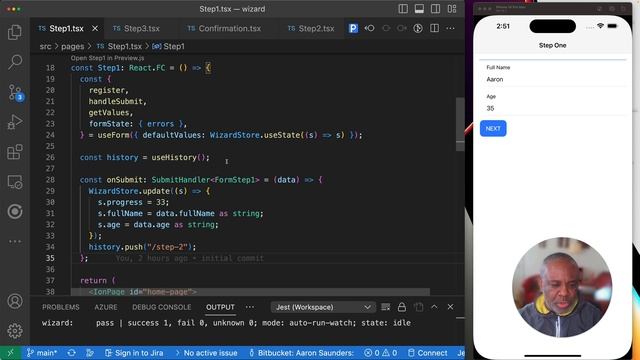Click Sign in to Jira

click(134, 353)
